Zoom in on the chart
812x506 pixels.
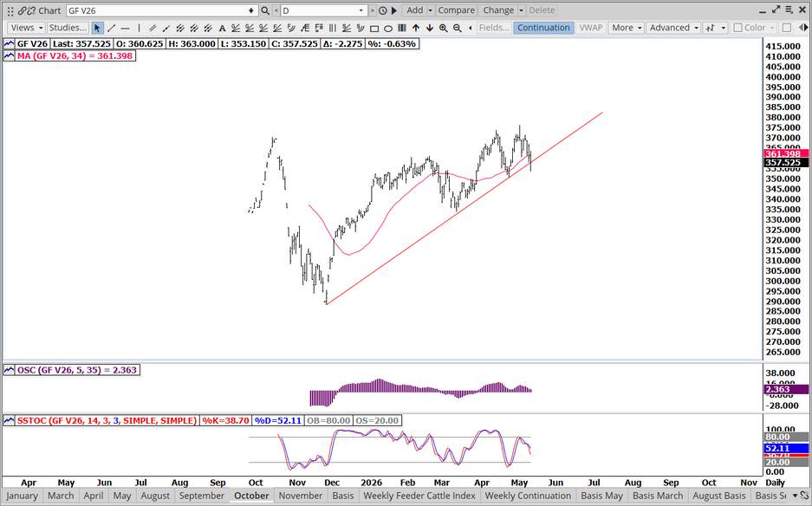(444, 28)
